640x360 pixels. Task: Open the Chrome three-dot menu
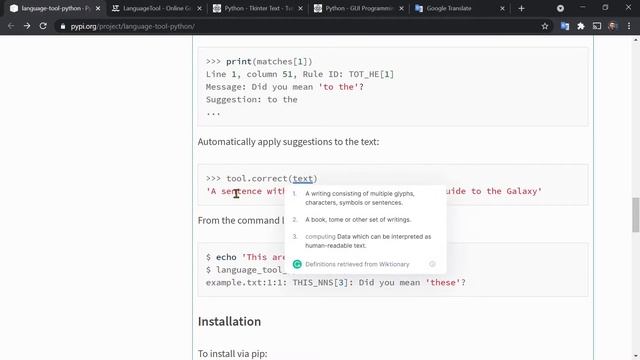(629, 26)
